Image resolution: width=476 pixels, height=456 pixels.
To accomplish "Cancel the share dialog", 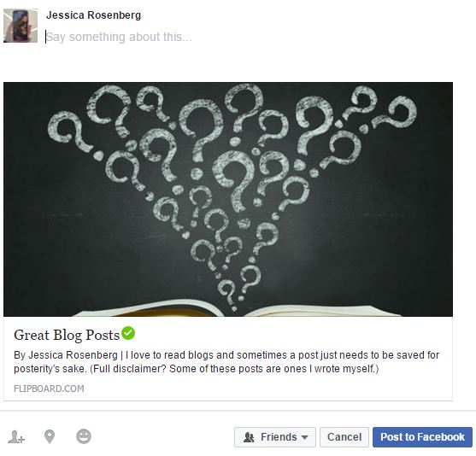I will (x=344, y=437).
